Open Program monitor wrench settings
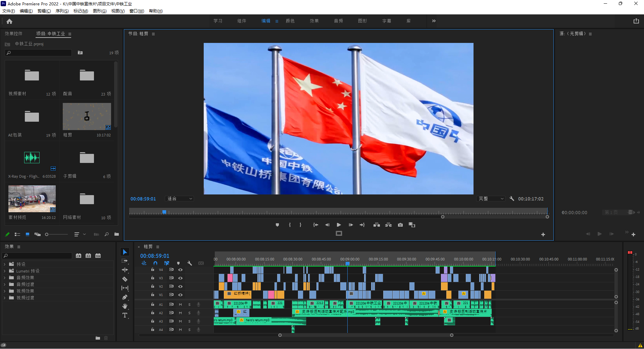Image resolution: width=644 pixels, height=349 pixels. (512, 198)
